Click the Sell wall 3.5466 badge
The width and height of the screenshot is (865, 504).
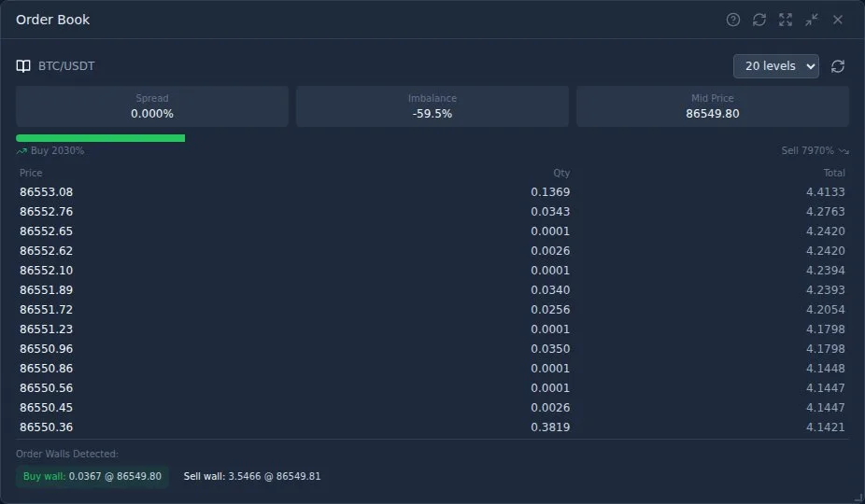pyautogui.click(x=252, y=476)
